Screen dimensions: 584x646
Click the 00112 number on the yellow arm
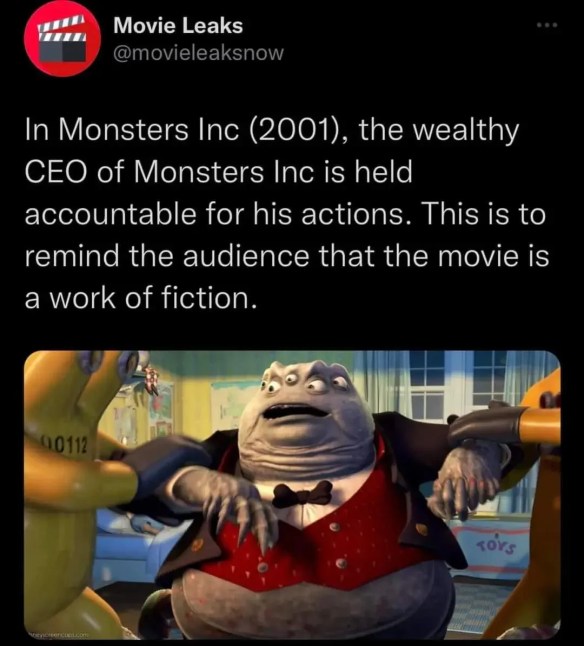65,445
